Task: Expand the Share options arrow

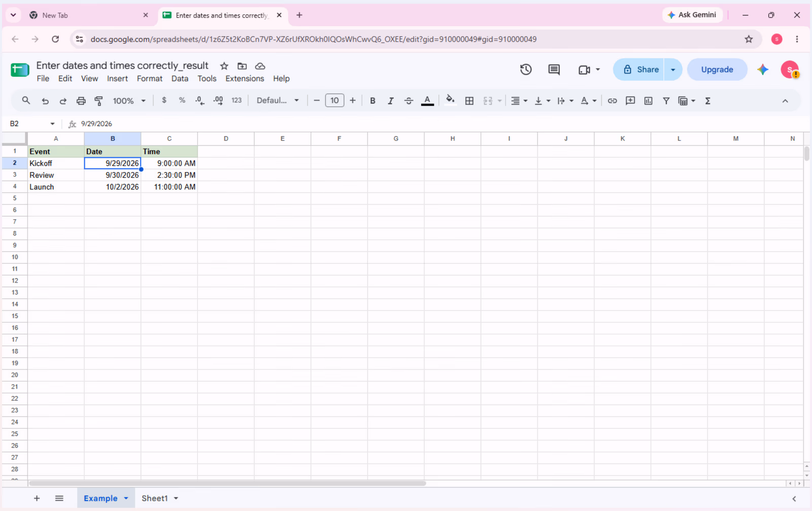Action: (673, 70)
